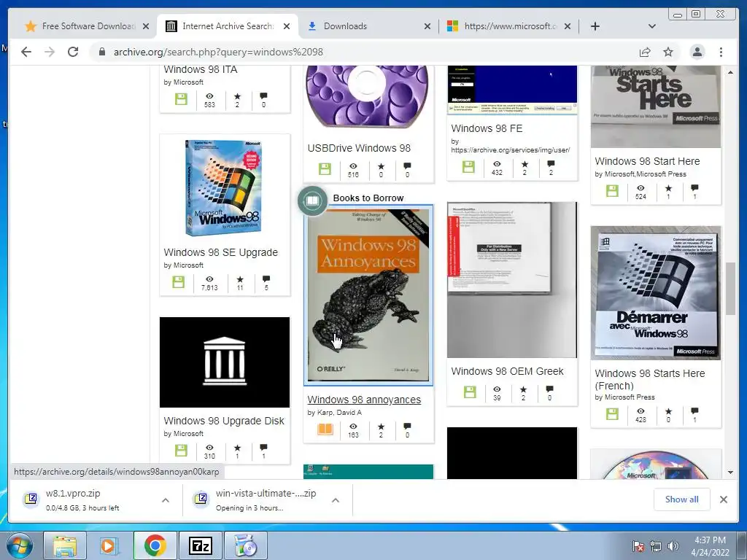Click the software floppy icon for Windows 98 SE Upgrade
747x560 pixels.
click(178, 282)
